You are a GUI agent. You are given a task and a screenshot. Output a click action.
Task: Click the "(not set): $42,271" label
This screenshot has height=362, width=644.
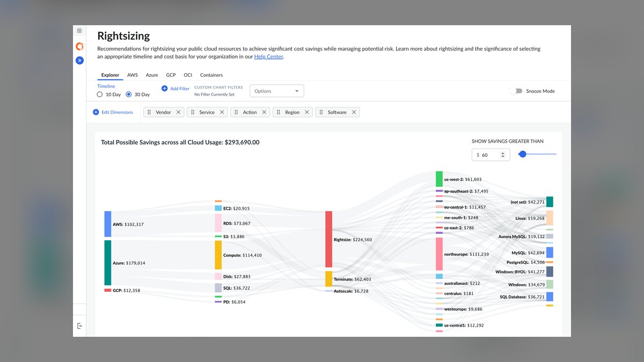click(528, 202)
